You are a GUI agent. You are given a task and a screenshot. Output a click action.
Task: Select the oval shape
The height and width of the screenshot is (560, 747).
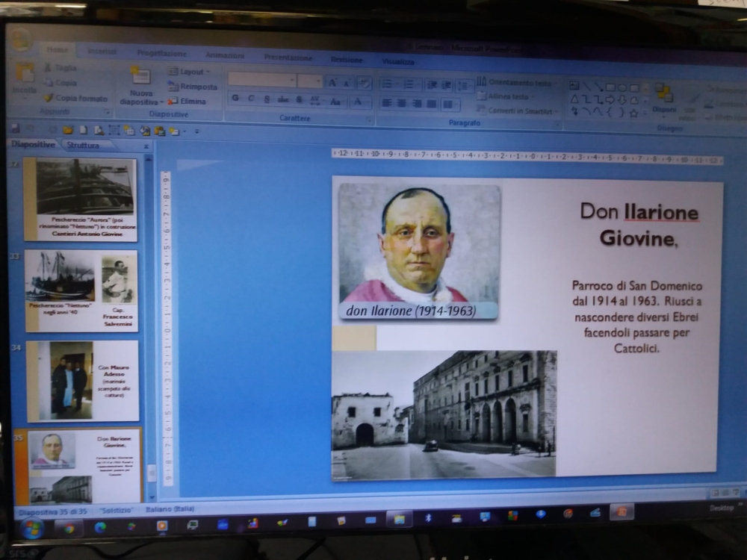pyautogui.click(x=622, y=87)
